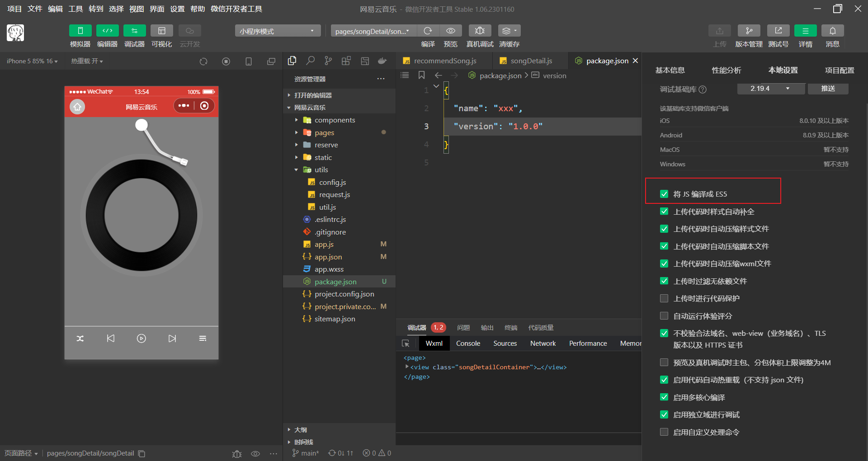Toggle 上传代码时自动压缩样式文件 checkbox

pos(664,229)
